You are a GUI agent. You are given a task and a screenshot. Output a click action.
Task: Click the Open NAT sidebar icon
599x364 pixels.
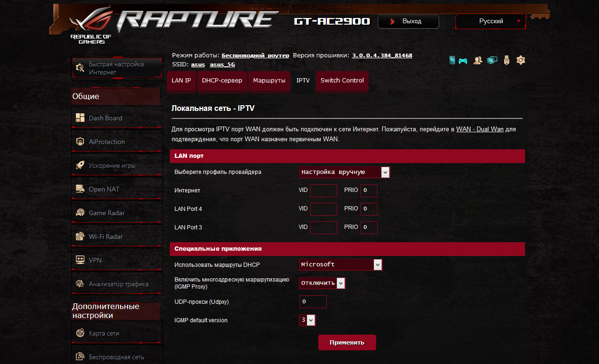80,189
